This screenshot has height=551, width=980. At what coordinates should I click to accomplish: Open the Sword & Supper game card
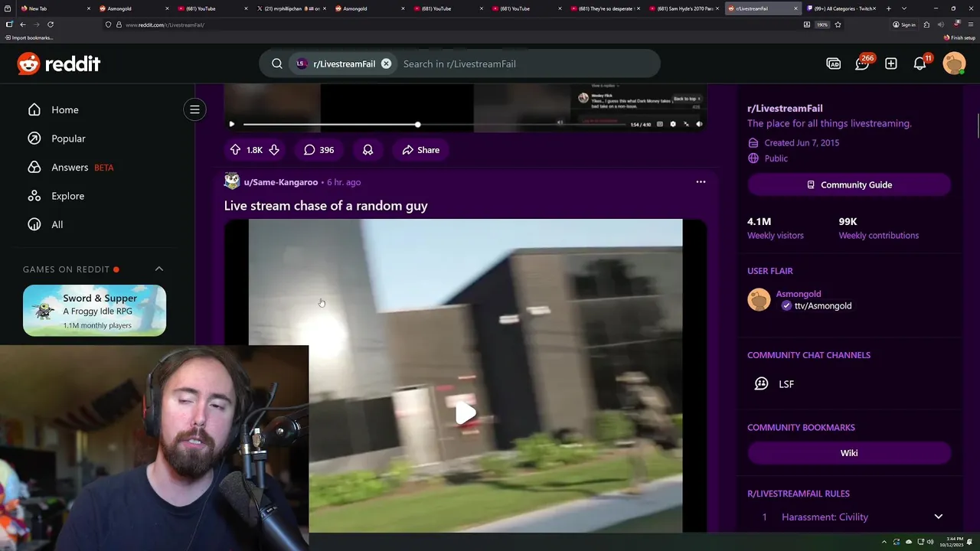click(94, 311)
